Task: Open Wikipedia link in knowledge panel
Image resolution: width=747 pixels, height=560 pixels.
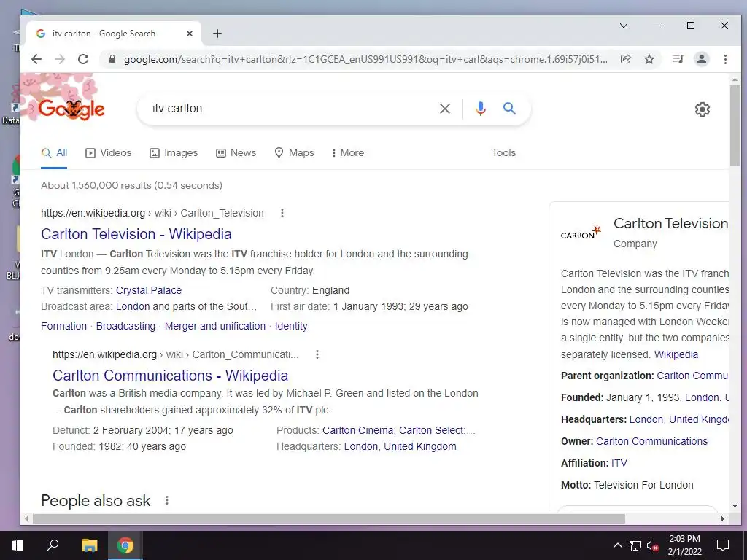Action: tap(676, 354)
